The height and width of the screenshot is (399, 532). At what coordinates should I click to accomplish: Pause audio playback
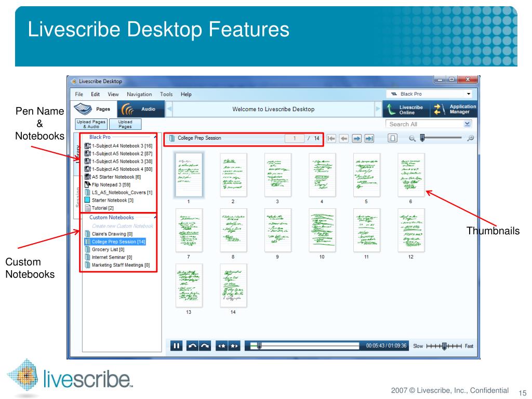177,346
